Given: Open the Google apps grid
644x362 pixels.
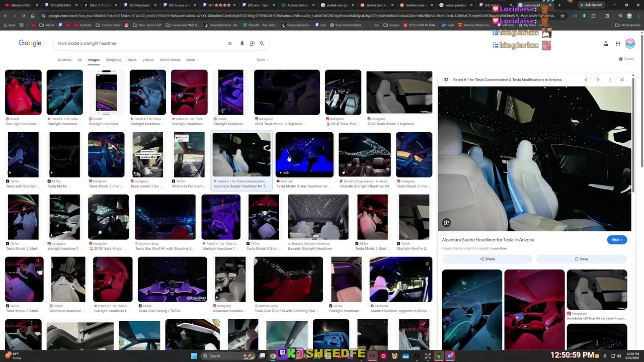Looking at the screenshot, I should click(618, 44).
